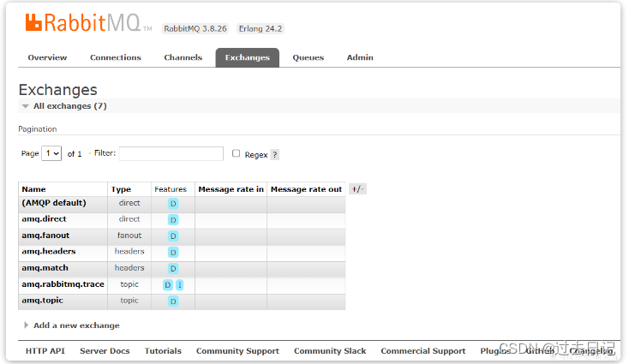This screenshot has height=364, width=629.
Task: Open the amq.rabbitmq.trace exchange
Action: point(63,284)
